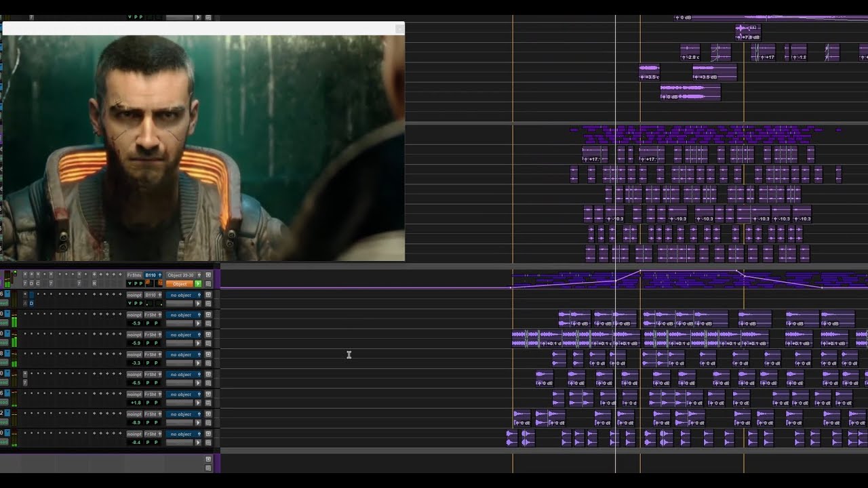Toggle the V button in the Object 29-30 track

tap(130, 284)
